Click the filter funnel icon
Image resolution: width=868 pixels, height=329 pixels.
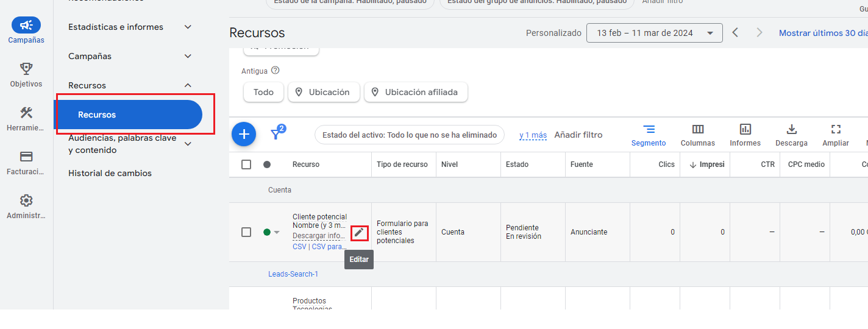point(276,134)
